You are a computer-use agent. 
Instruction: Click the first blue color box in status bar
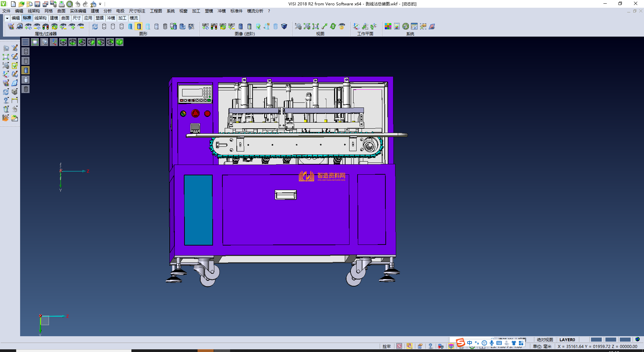tap(596, 340)
